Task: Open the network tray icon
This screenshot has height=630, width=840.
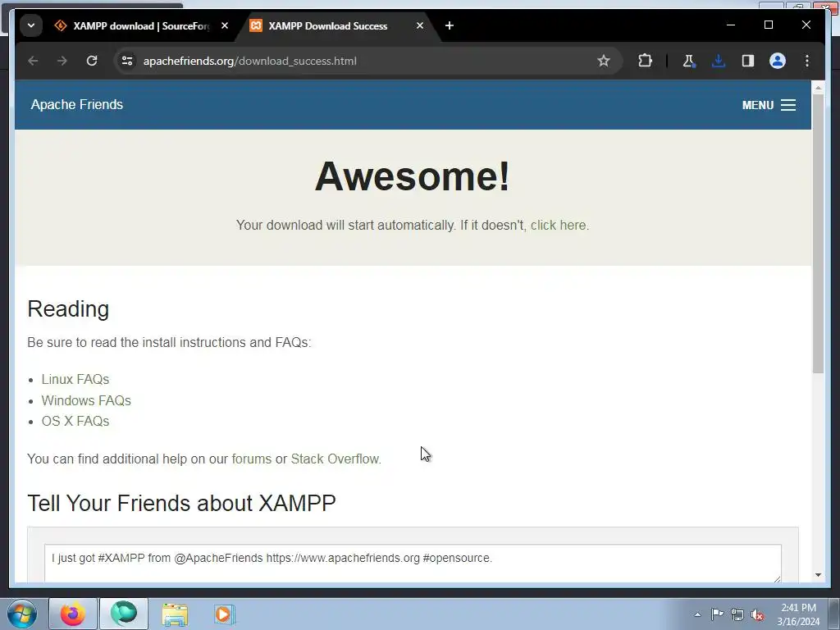Action: click(x=737, y=614)
